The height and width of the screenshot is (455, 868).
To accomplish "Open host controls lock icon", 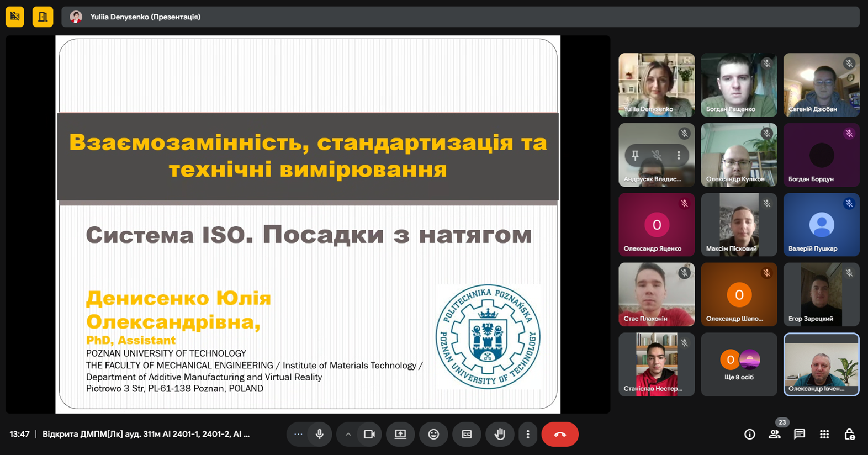I will (849, 435).
